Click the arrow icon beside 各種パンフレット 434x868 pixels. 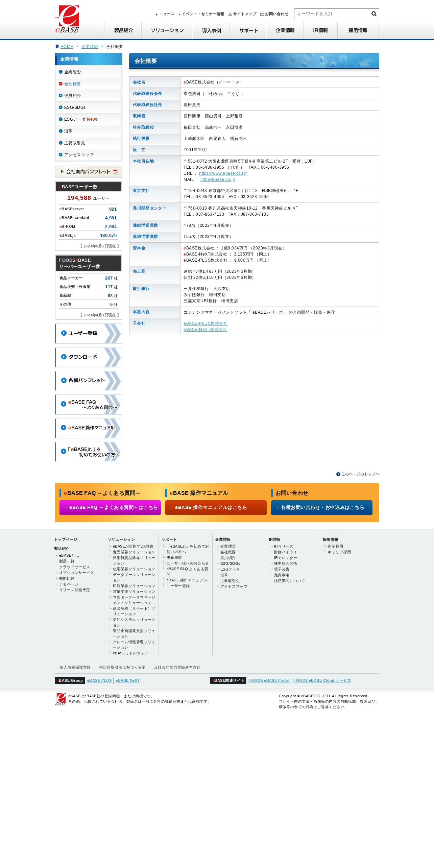64,381
